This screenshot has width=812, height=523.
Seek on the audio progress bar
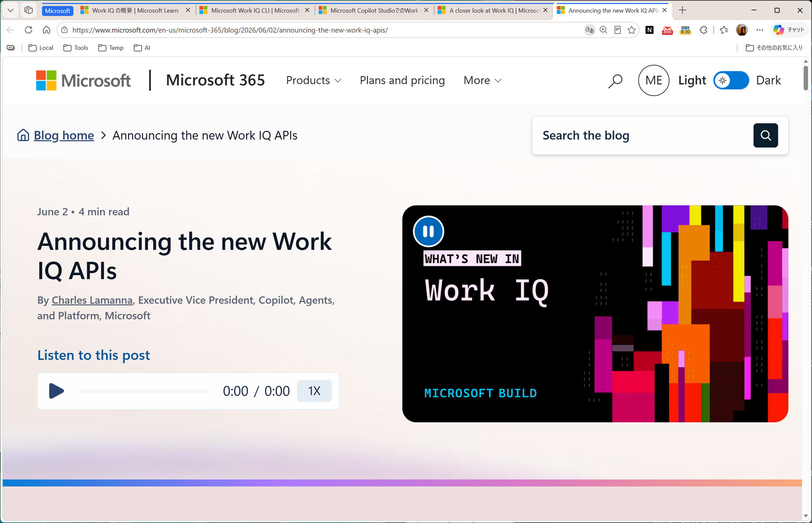[144, 391]
